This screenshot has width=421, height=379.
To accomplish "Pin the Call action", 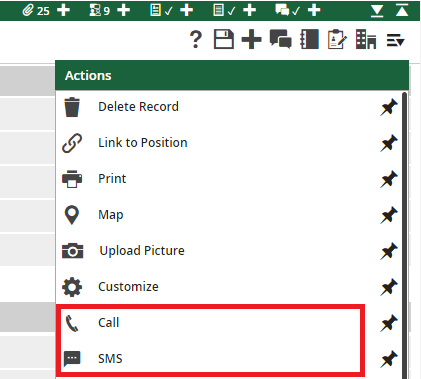I will click(389, 323).
